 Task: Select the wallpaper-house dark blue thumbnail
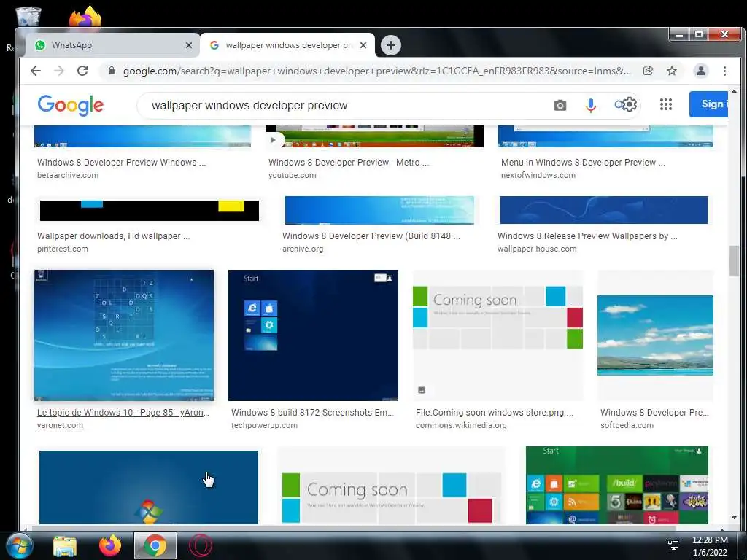click(x=603, y=210)
